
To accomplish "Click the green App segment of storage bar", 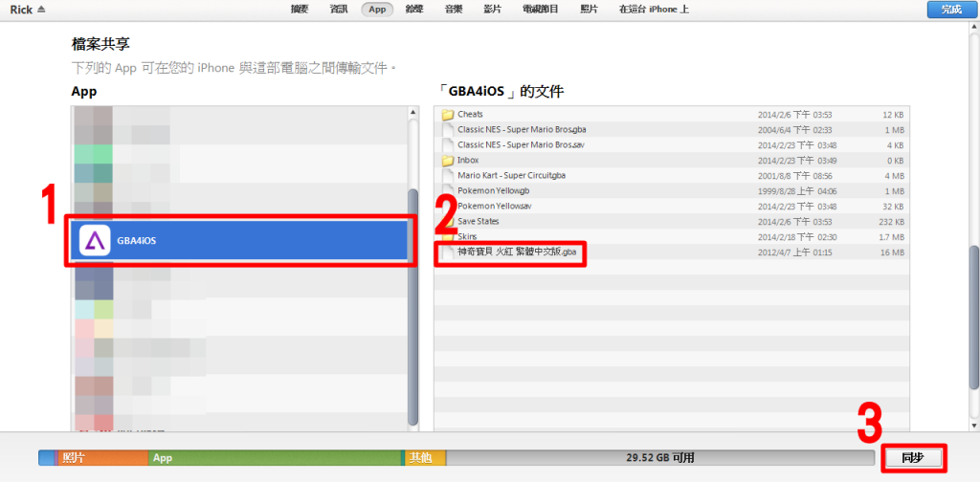I will tap(275, 458).
